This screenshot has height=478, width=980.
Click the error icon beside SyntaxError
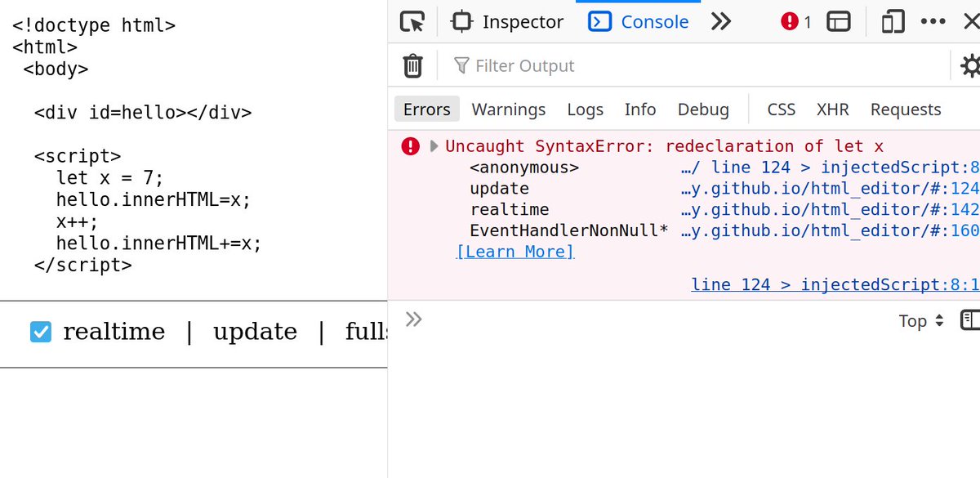[x=410, y=146]
